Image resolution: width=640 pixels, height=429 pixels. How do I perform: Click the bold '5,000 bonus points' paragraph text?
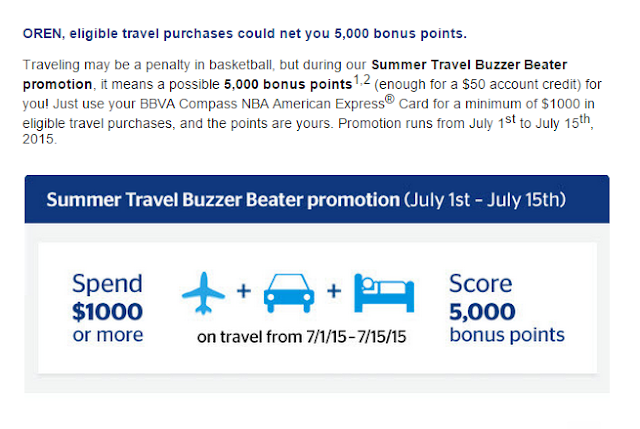click(288, 84)
